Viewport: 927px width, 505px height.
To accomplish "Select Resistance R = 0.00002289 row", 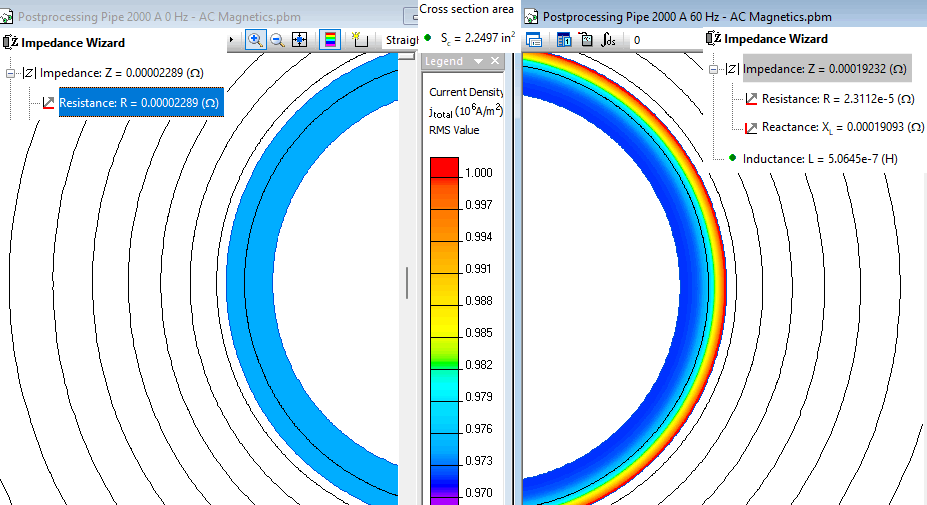I will (x=141, y=102).
